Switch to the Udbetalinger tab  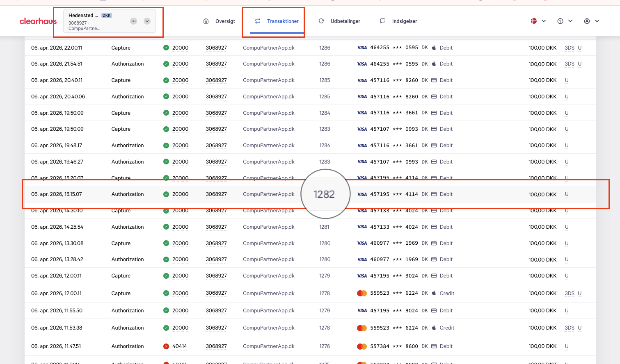[x=340, y=21]
